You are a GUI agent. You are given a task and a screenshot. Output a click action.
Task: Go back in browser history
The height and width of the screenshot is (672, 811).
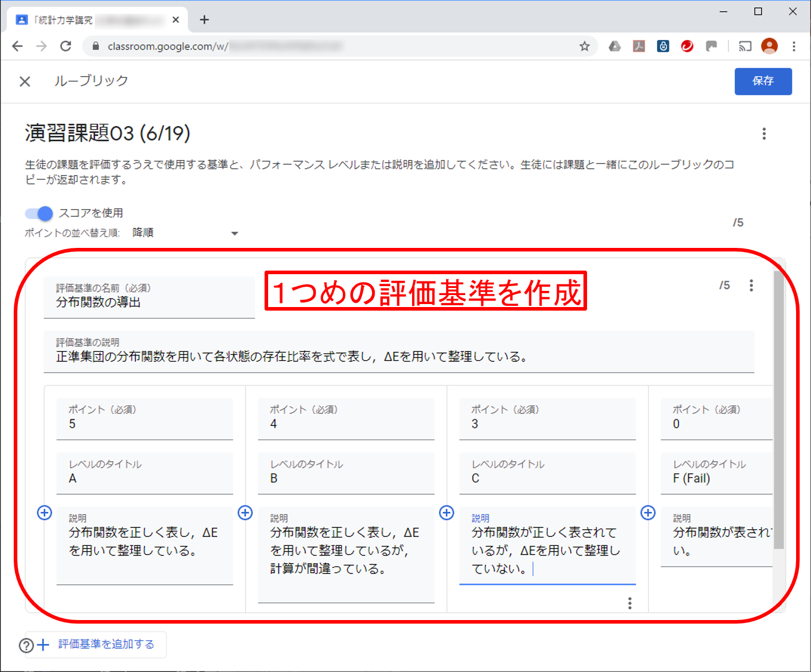coord(17,46)
